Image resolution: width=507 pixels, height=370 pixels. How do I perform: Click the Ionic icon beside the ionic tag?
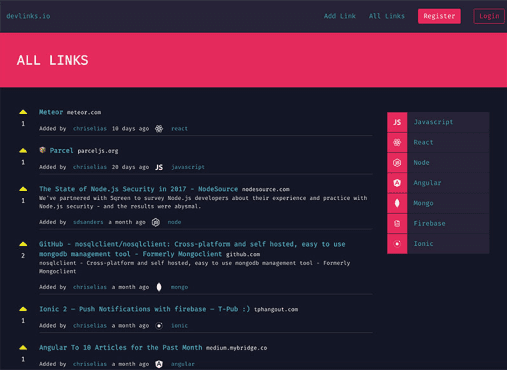pos(159,326)
